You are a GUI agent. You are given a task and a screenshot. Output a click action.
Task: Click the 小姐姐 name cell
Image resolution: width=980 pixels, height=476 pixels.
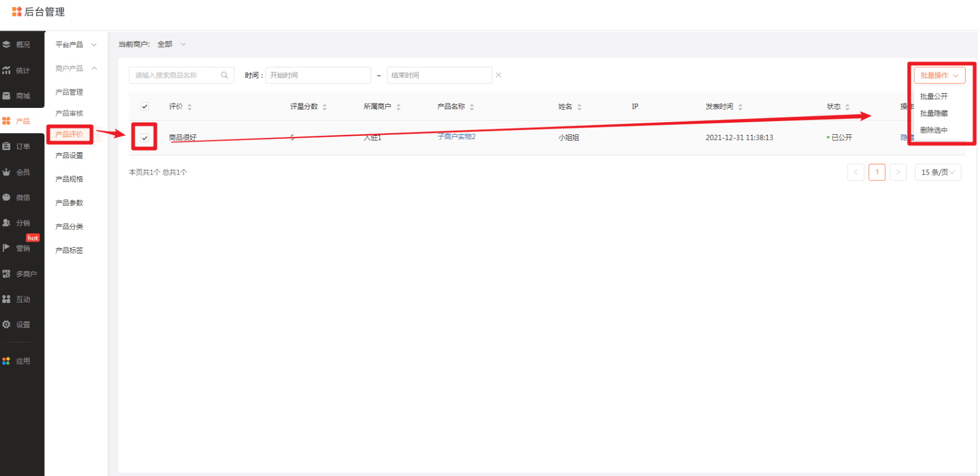[569, 137]
